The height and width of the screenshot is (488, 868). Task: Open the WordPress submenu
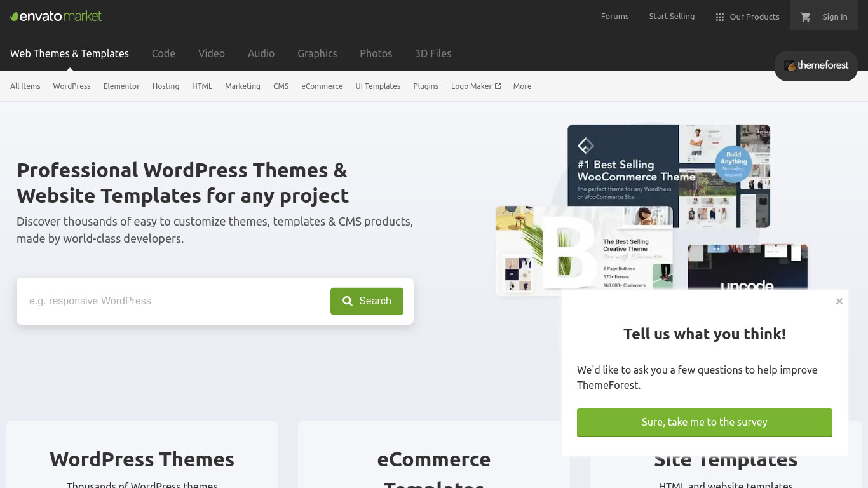point(72,86)
